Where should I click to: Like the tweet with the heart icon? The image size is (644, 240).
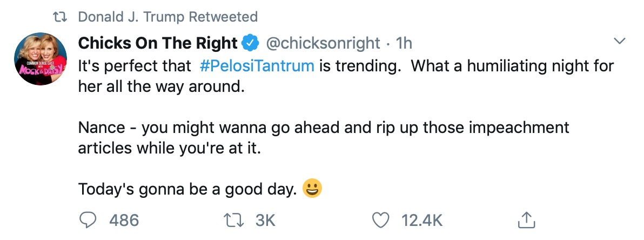[383, 219]
